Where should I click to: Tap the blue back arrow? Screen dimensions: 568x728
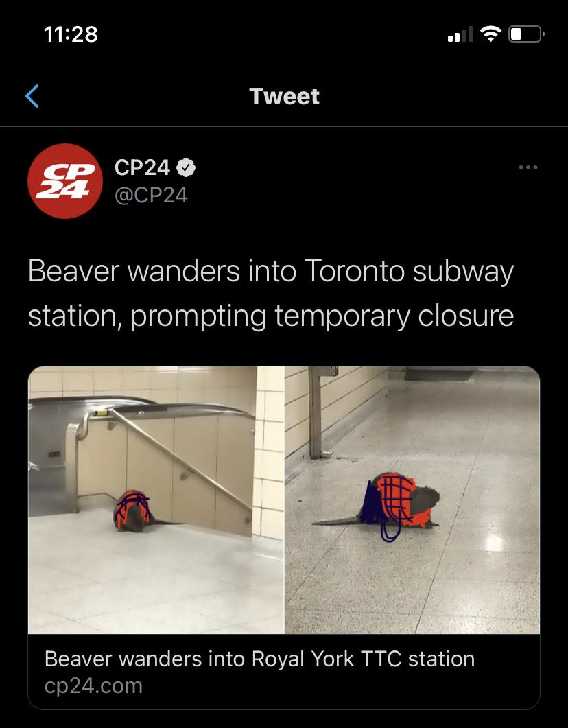tap(32, 96)
